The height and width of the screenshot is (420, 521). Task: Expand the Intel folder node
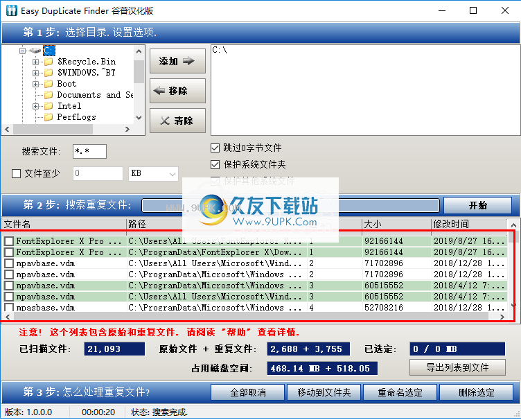pos(35,106)
